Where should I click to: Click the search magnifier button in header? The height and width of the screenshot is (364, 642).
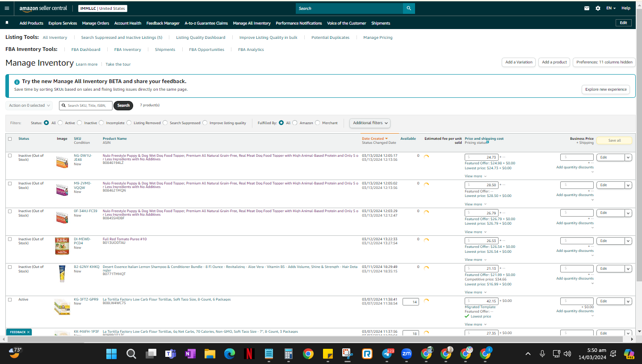tap(409, 8)
